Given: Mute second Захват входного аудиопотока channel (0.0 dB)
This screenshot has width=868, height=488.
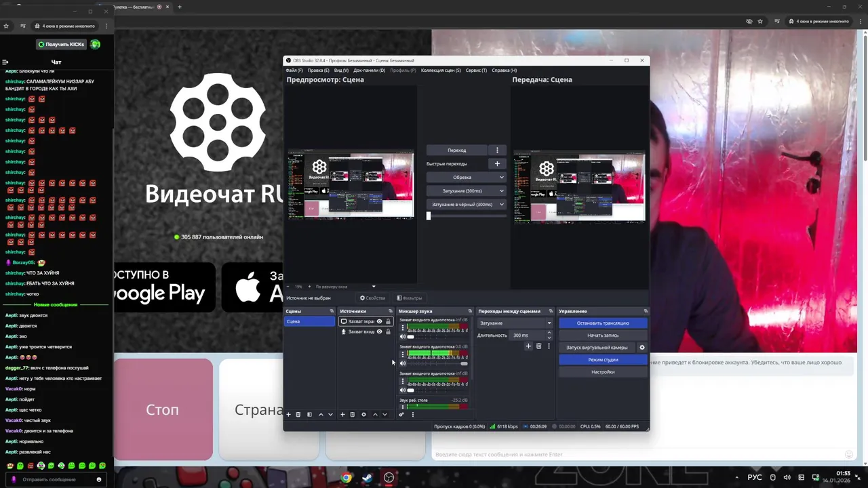Looking at the screenshot, I should click(402, 363).
